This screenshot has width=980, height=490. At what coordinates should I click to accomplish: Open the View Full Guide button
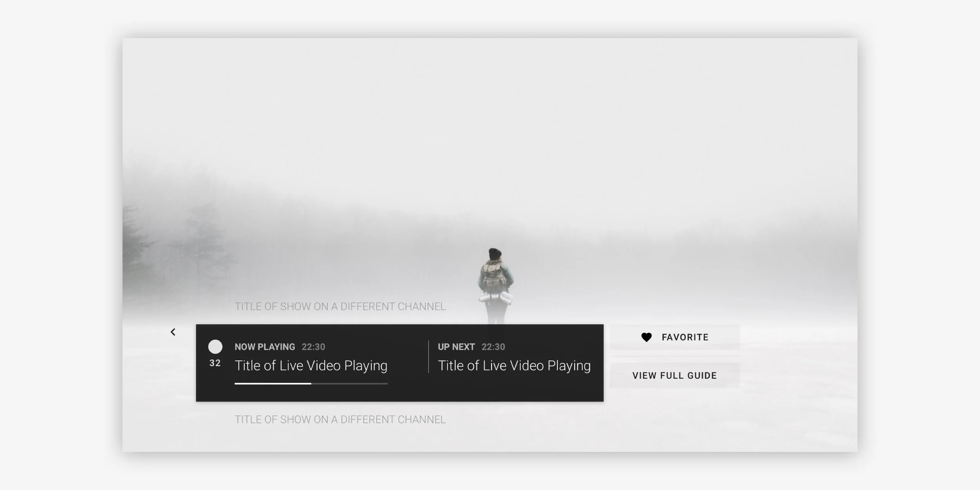[675, 376]
